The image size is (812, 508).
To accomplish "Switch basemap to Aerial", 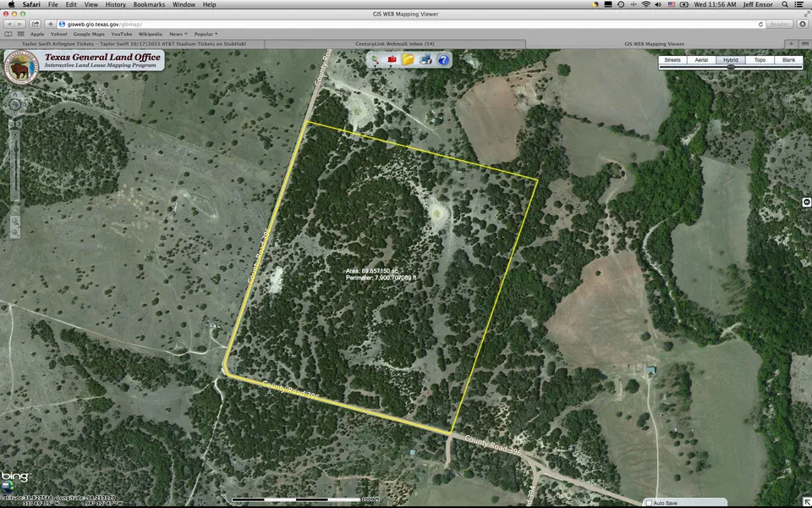I will 701,60.
